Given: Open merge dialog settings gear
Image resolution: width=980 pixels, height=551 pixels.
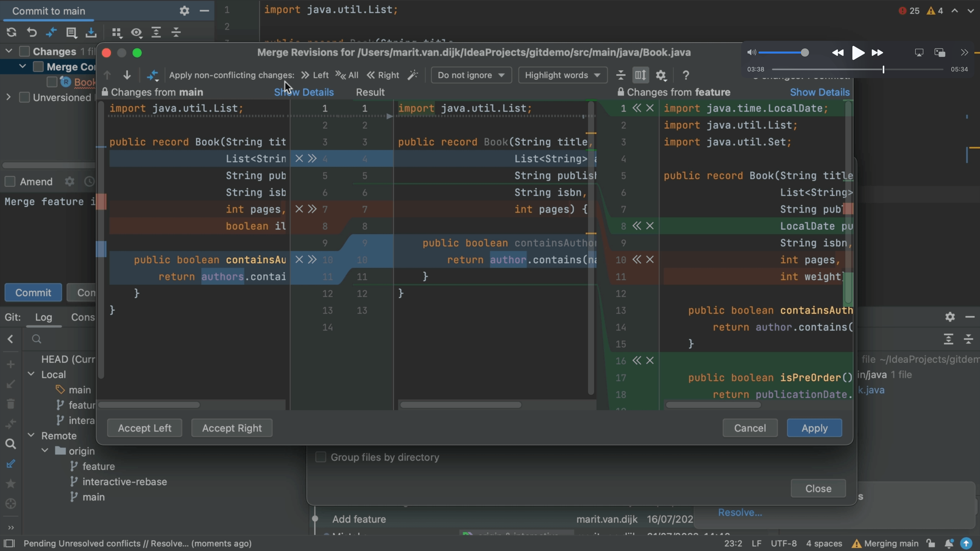Looking at the screenshot, I should (x=661, y=75).
